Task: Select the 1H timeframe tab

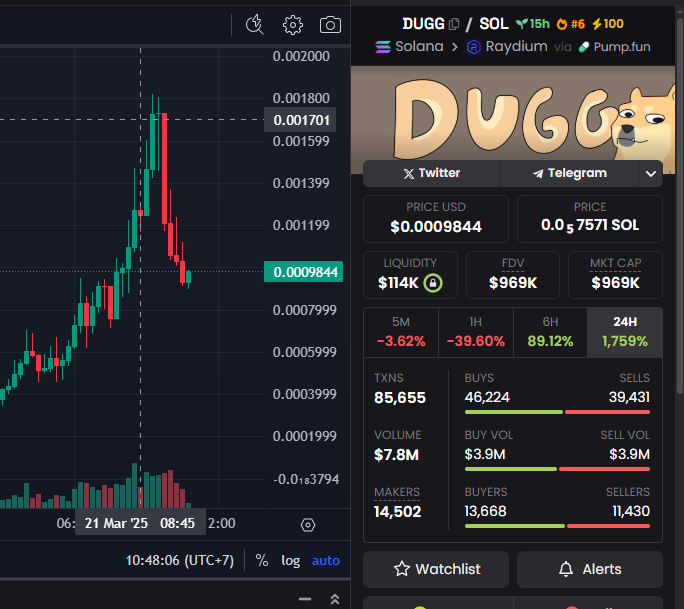Action: point(476,332)
